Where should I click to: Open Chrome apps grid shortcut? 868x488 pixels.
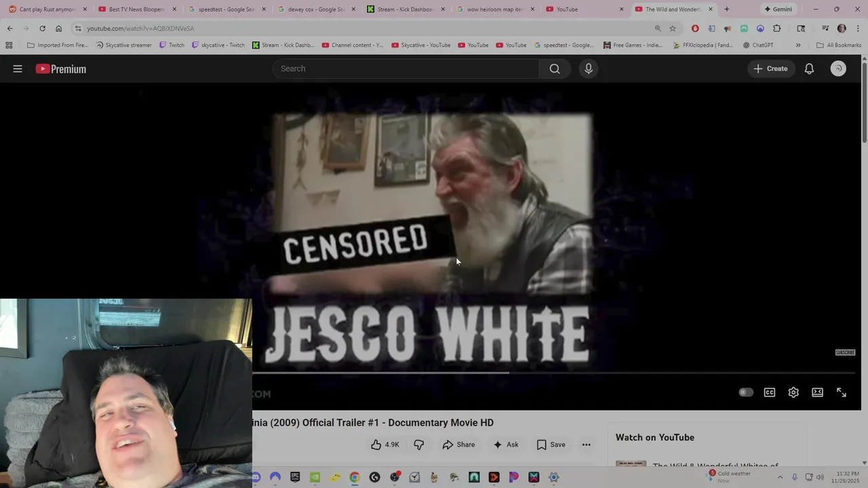click(x=9, y=45)
